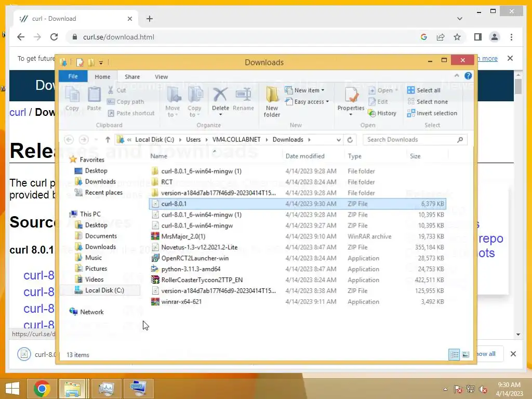532x399 pixels.
Task: Open Chrome's side panel icon
Action: 478,37
